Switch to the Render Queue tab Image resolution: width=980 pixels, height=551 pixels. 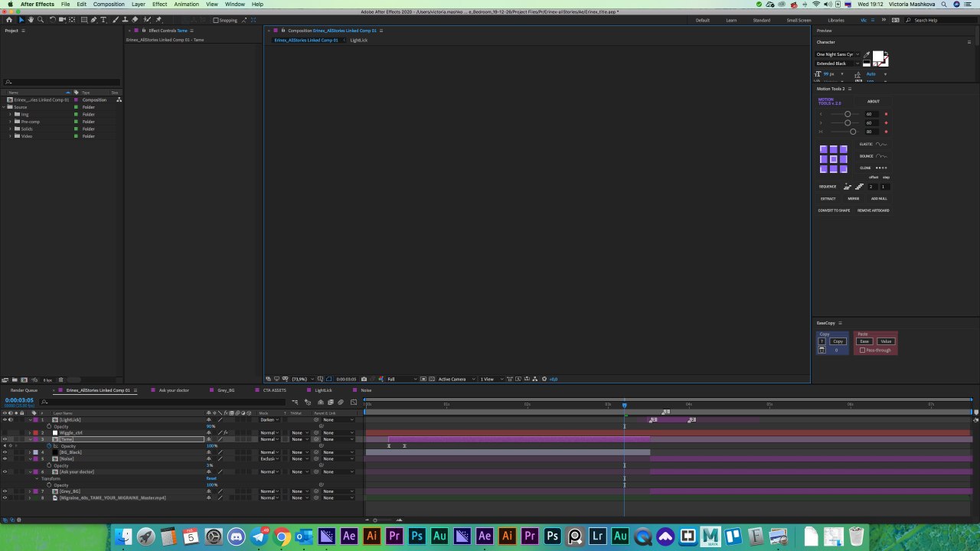(x=24, y=390)
